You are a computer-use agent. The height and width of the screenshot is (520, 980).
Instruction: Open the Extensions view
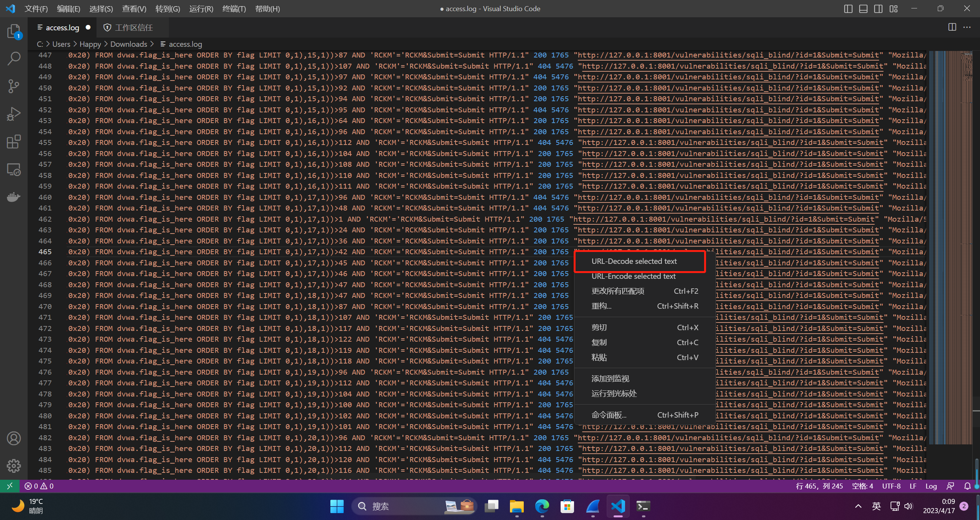[14, 142]
